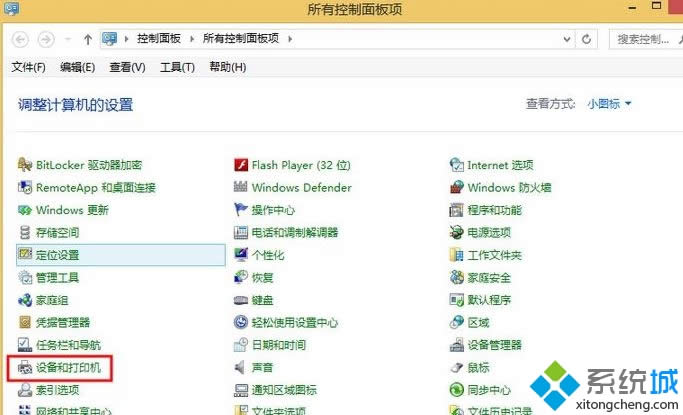Open the Windows 防火墙 icon

coord(456,188)
